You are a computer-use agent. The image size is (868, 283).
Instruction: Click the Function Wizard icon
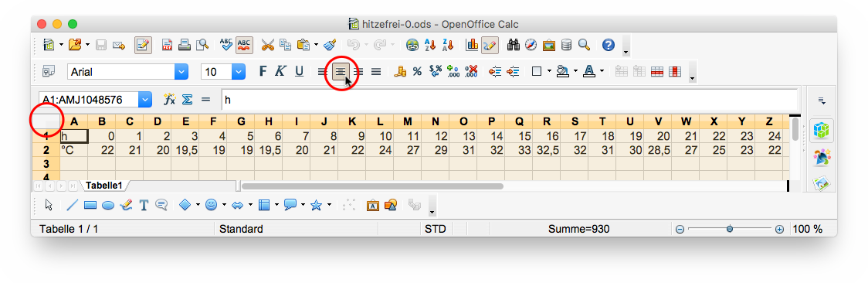(169, 100)
